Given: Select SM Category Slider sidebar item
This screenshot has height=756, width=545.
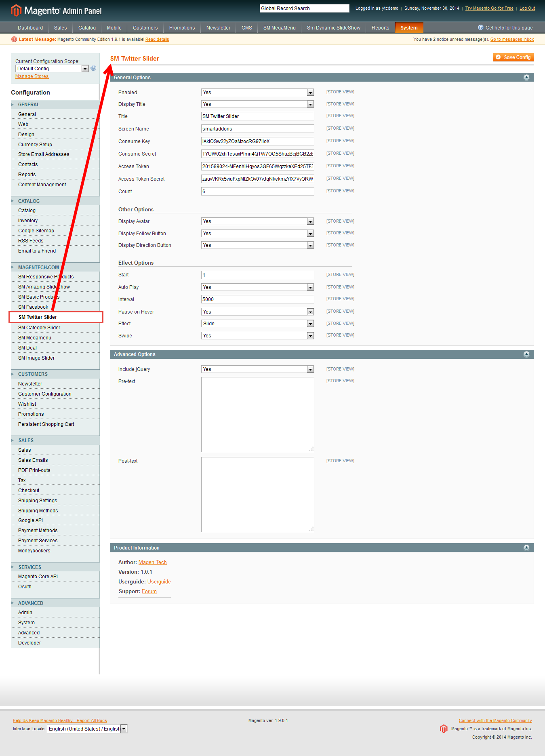Looking at the screenshot, I should [x=55, y=328].
